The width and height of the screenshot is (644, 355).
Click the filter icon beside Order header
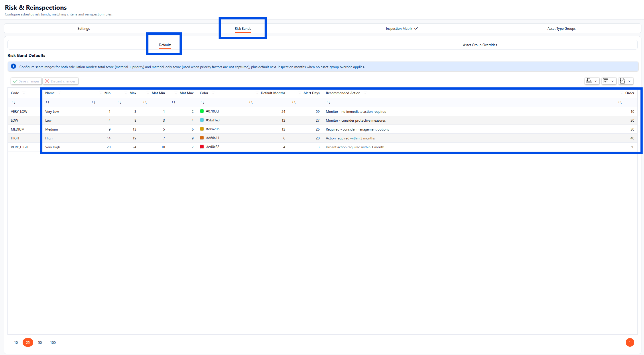[x=622, y=93]
